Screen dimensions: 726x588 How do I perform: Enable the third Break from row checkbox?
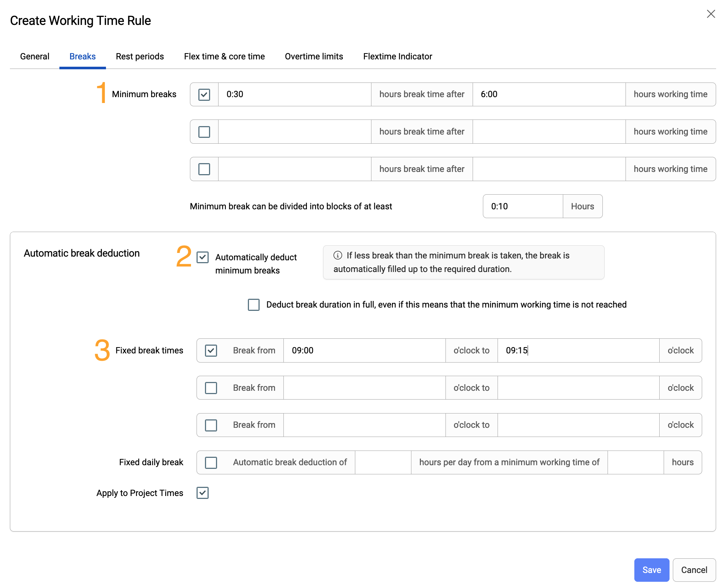click(x=211, y=425)
